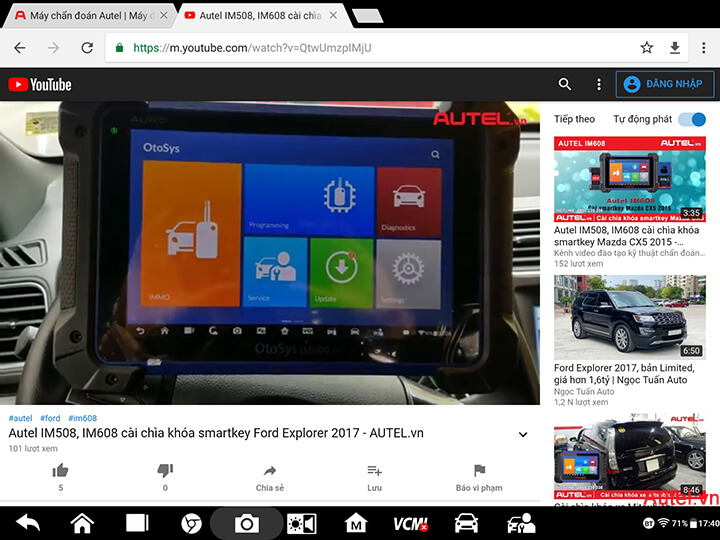Open the Mazda CX5 2015 smartkey video thumbnail

click(x=630, y=179)
